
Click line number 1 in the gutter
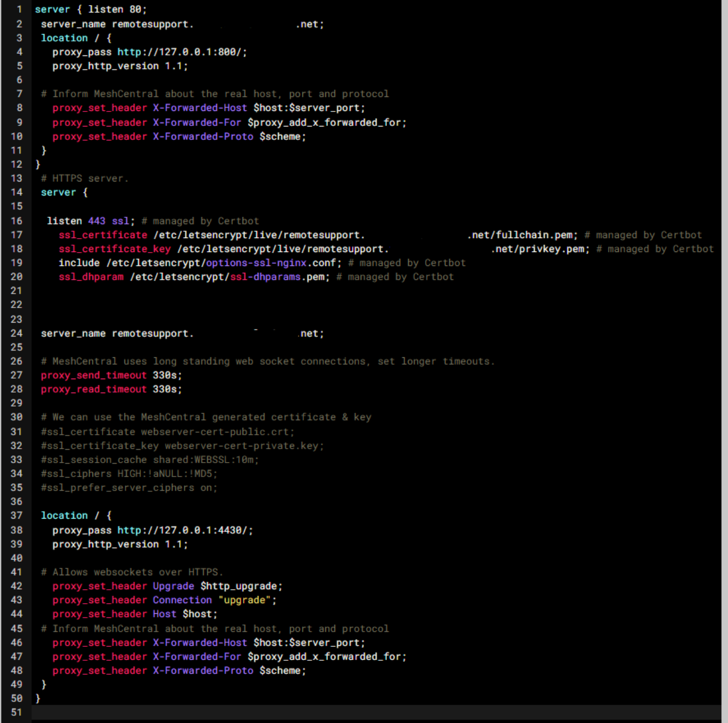tap(19, 10)
